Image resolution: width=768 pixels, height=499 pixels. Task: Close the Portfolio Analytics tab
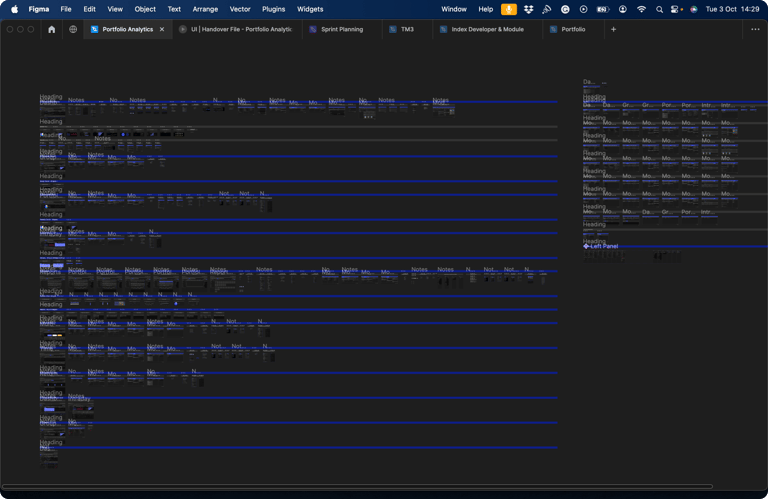point(162,30)
